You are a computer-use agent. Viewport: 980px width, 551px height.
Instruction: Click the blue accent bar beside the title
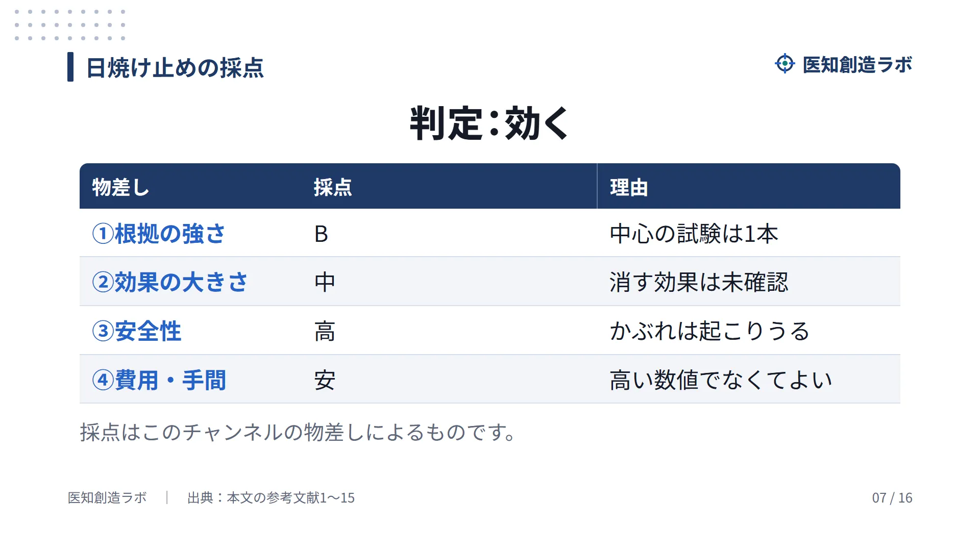pos(70,67)
